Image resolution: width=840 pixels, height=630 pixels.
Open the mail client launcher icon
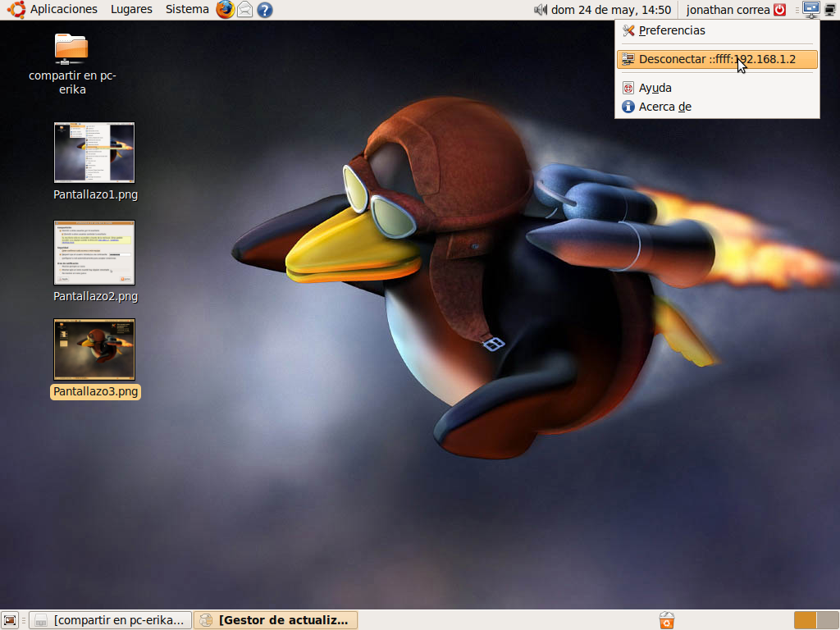[x=244, y=10]
